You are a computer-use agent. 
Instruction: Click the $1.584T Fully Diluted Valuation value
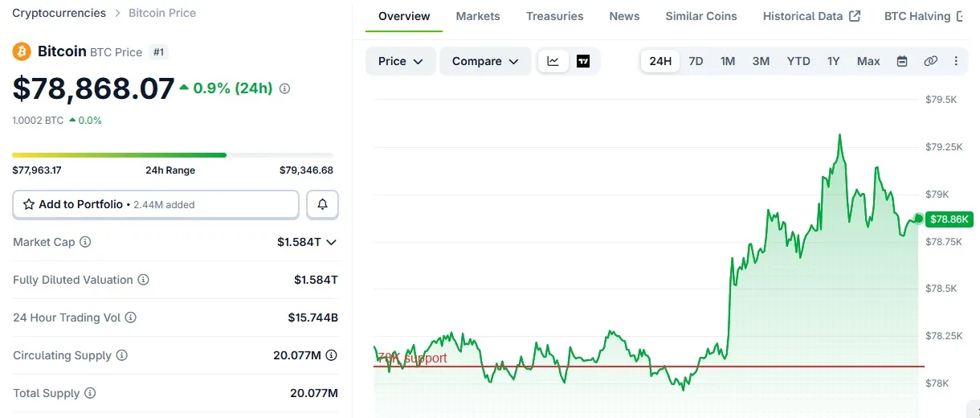click(x=316, y=280)
